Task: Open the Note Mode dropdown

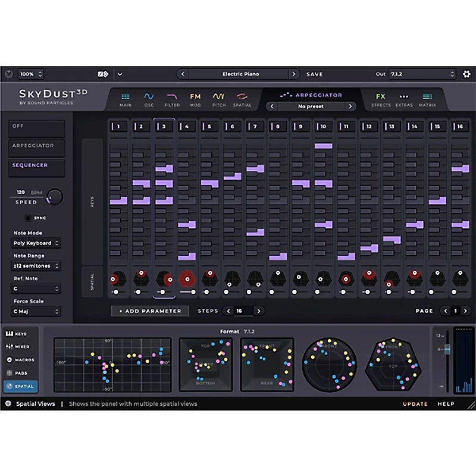Action: 36,243
